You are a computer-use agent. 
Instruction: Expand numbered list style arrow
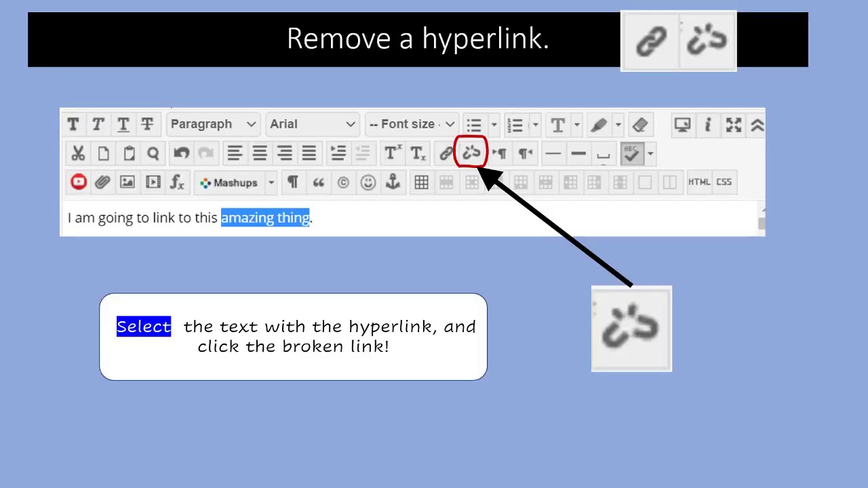click(x=535, y=125)
